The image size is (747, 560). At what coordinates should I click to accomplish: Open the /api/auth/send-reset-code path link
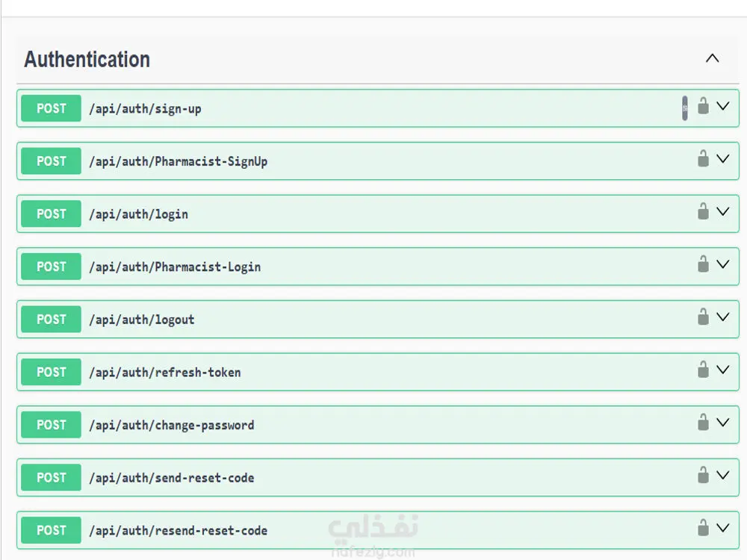(x=171, y=478)
